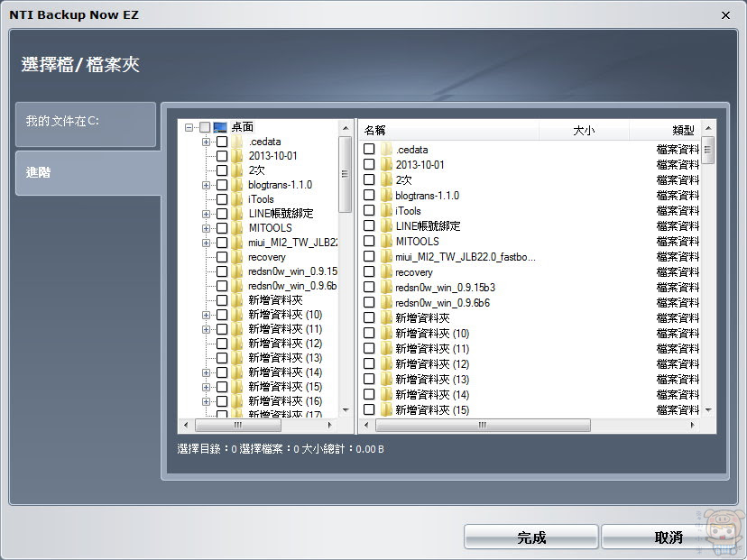747x560 pixels.
Task: Expand the 新增資料夾 (14) tree node
Action: click(207, 372)
